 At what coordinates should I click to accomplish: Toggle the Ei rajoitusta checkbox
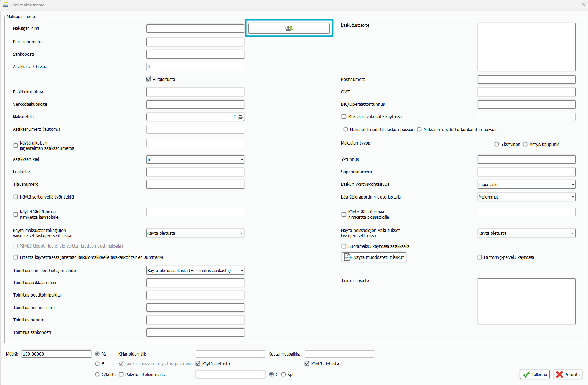coord(149,79)
